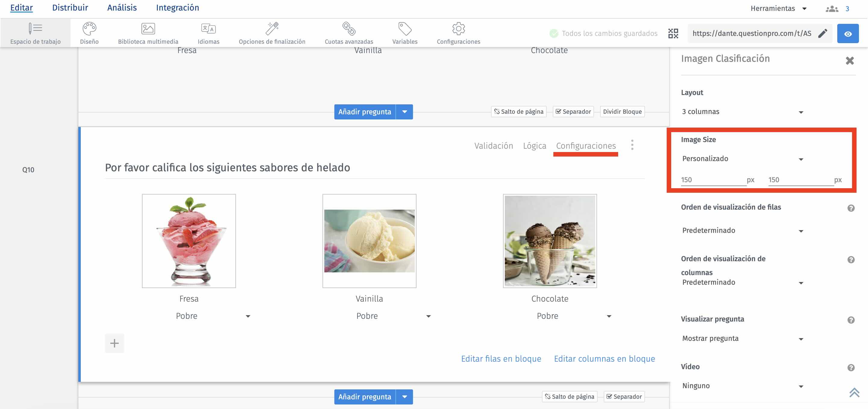Open Idiomas settings
This screenshot has width=868, height=409.
[208, 32]
